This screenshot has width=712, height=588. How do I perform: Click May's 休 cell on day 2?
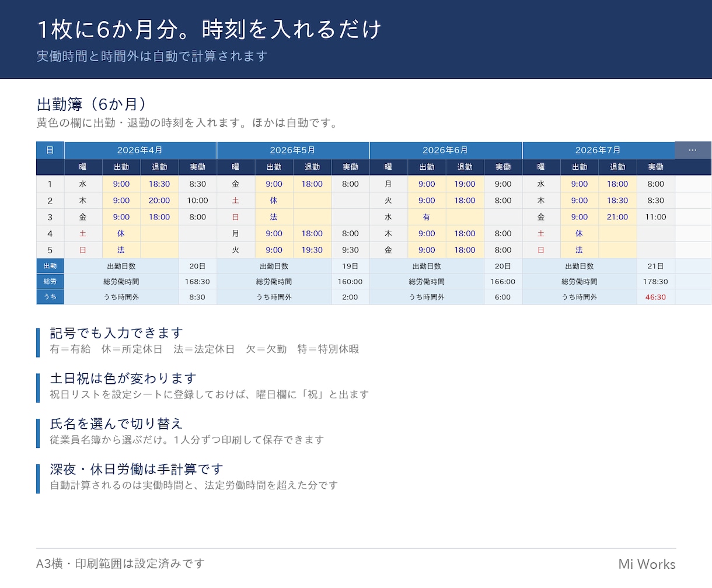tap(274, 200)
